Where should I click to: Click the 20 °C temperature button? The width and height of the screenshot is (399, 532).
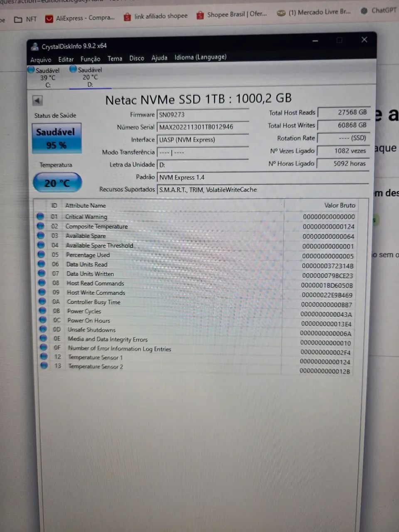coord(57,183)
